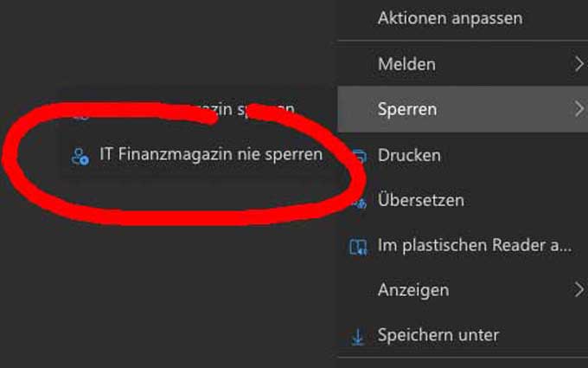Choose Drucken from the context menu

pos(463,155)
